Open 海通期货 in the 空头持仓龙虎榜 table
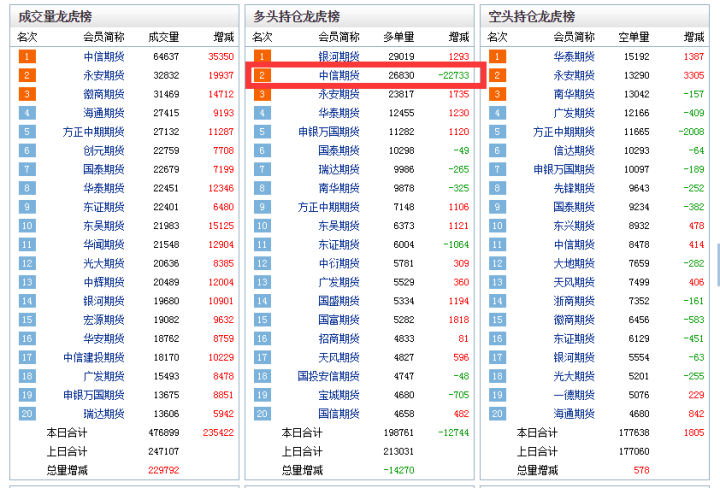The width and height of the screenshot is (720, 488). [x=574, y=414]
